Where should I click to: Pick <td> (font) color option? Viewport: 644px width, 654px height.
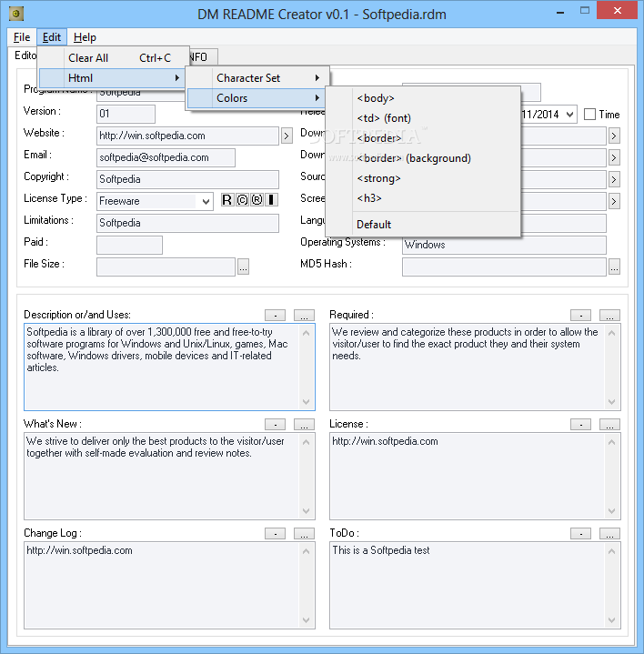[423, 118]
